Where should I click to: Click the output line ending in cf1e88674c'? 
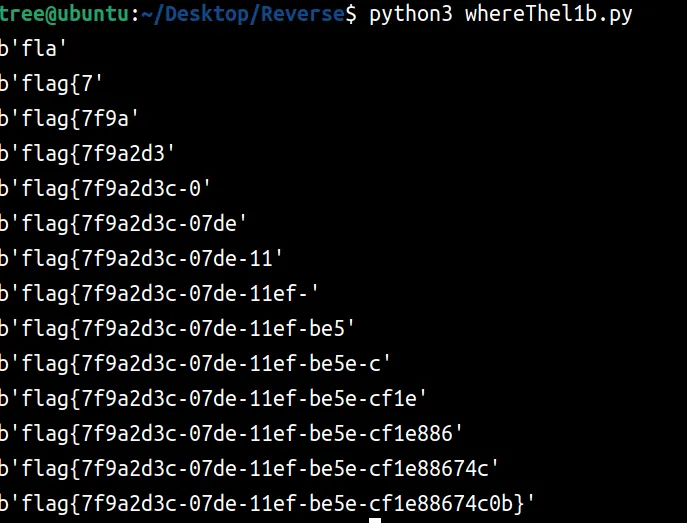250,468
